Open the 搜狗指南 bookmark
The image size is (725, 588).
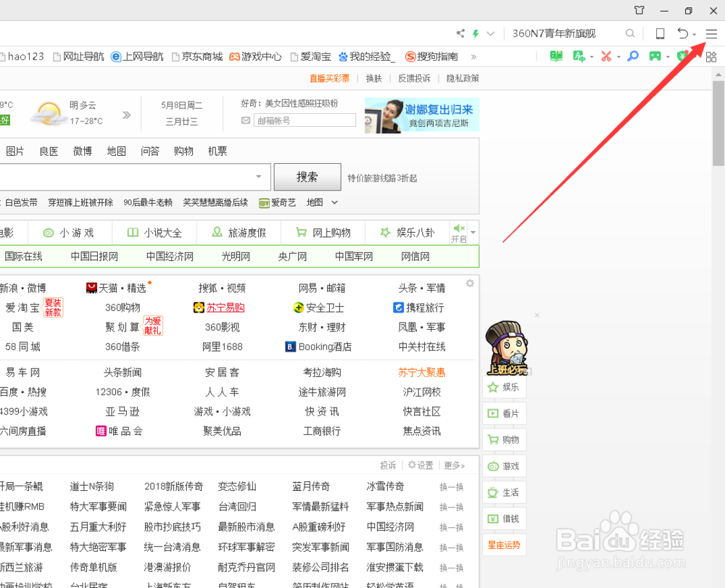[x=431, y=57]
